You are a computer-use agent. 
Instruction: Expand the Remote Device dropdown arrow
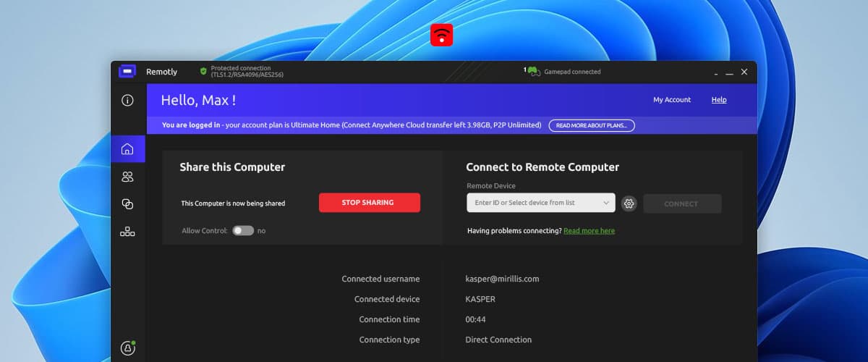click(606, 203)
